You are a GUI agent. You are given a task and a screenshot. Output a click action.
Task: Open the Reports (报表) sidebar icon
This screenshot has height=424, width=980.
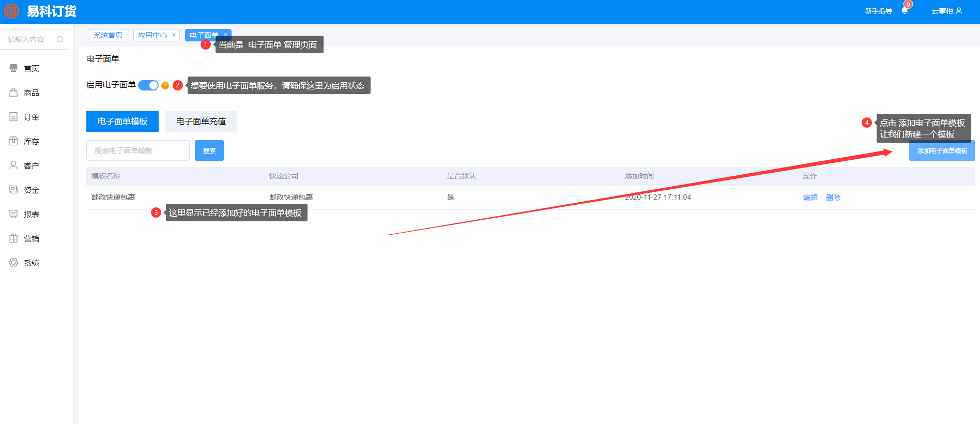pos(13,214)
